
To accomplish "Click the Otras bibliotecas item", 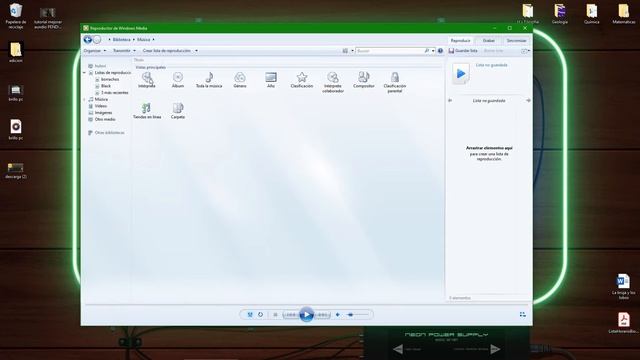I will [106, 133].
